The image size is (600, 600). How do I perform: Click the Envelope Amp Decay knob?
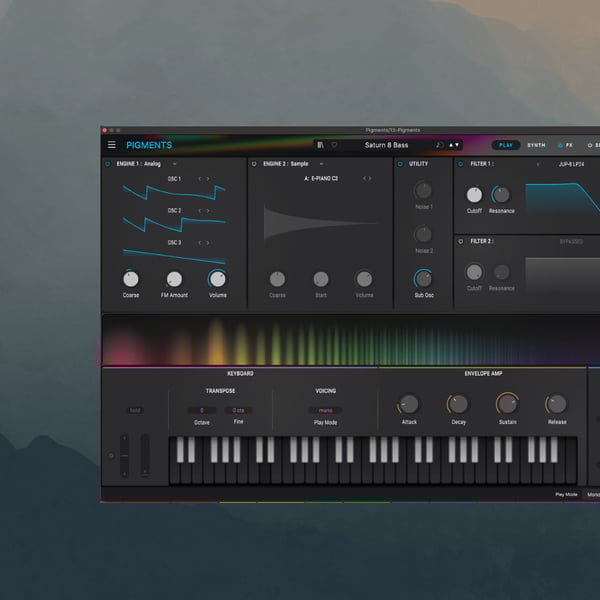click(458, 404)
